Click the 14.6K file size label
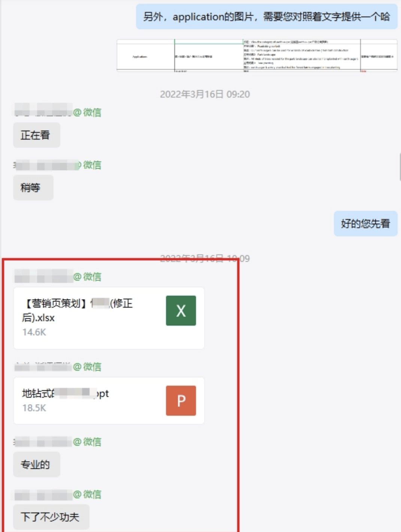 point(34,332)
